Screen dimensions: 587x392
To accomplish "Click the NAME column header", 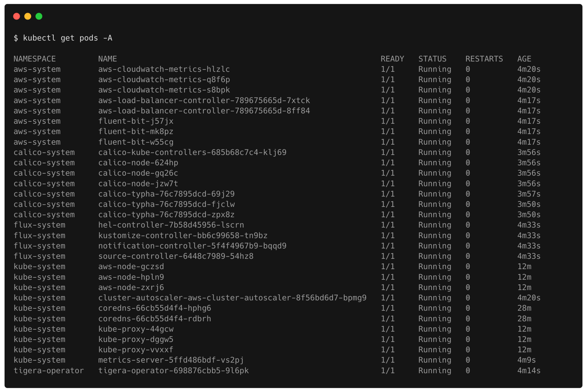I will [108, 59].
